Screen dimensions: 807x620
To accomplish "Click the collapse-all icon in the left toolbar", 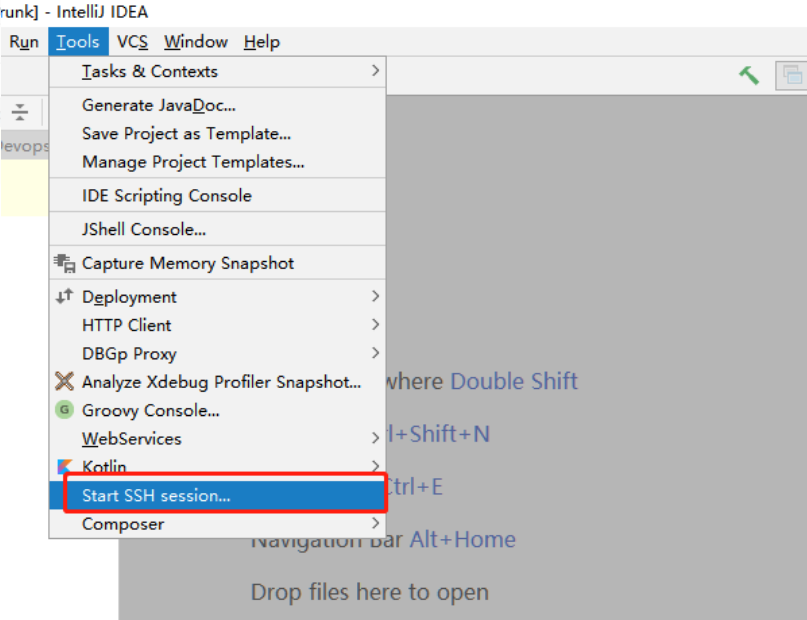I will click(19, 112).
